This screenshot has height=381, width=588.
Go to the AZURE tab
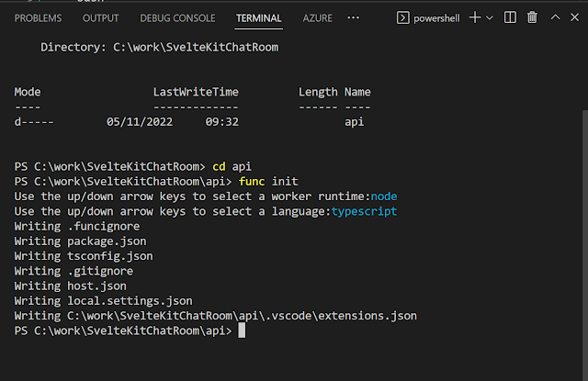point(319,17)
